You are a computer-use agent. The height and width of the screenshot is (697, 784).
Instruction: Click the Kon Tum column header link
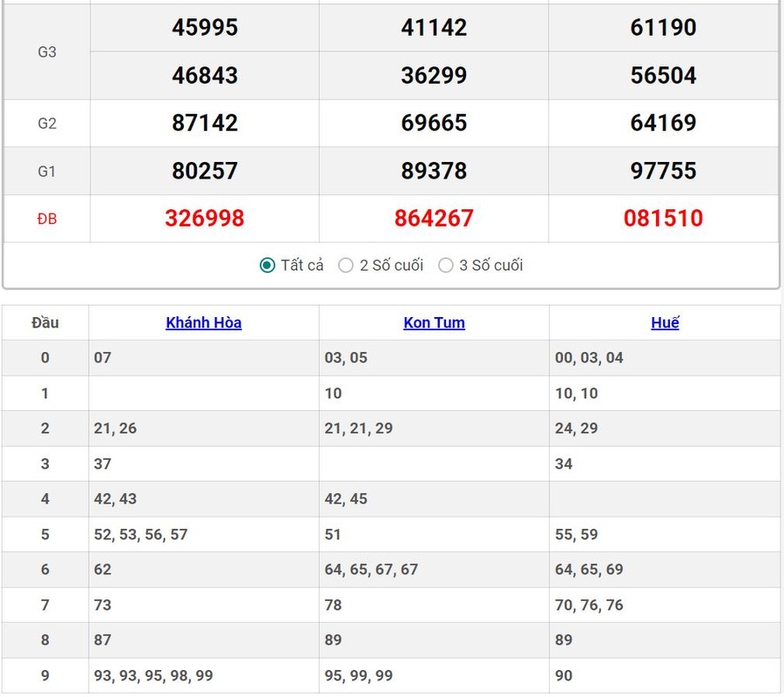pos(434,322)
